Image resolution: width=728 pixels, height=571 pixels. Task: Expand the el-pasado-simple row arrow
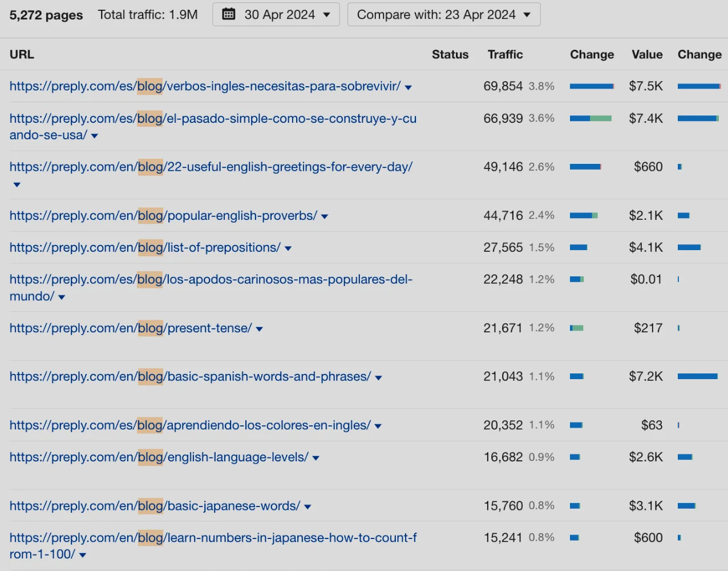(94, 135)
